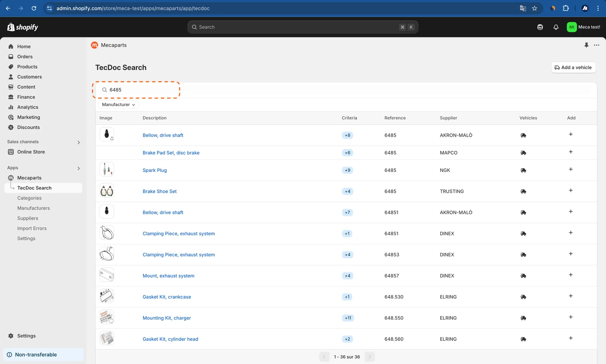Open the Spark Plug product thumbnail

[107, 169]
